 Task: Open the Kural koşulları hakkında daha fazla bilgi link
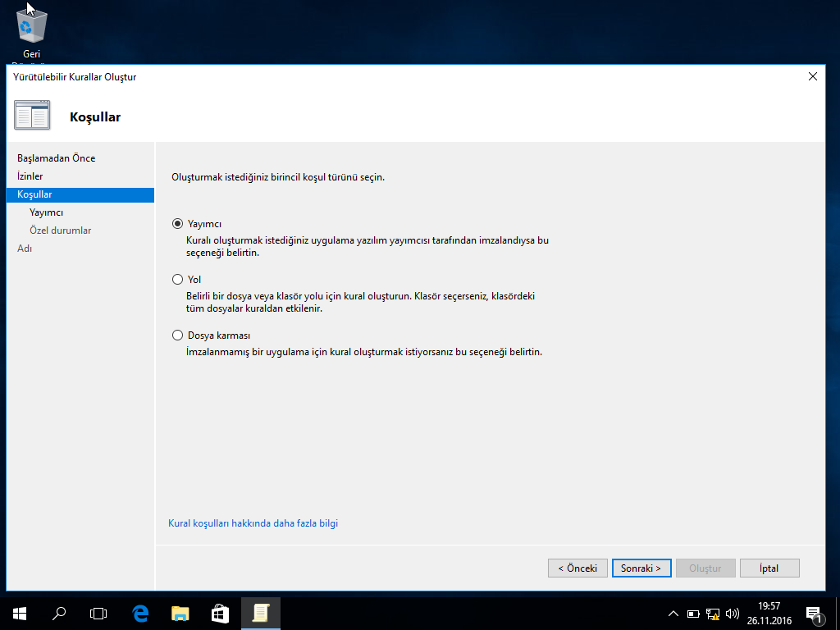(253, 523)
